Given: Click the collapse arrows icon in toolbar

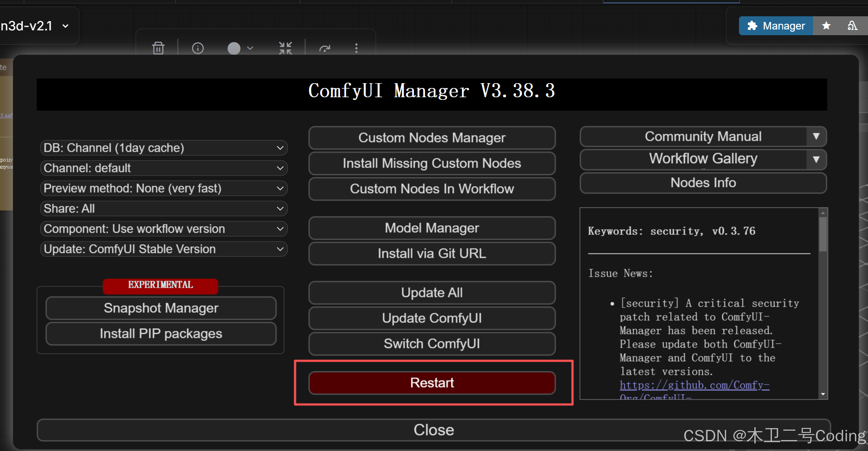Looking at the screenshot, I should 285,48.
